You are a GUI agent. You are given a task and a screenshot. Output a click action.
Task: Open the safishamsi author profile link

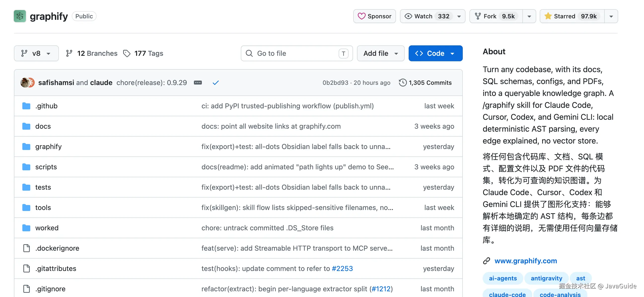(56, 83)
